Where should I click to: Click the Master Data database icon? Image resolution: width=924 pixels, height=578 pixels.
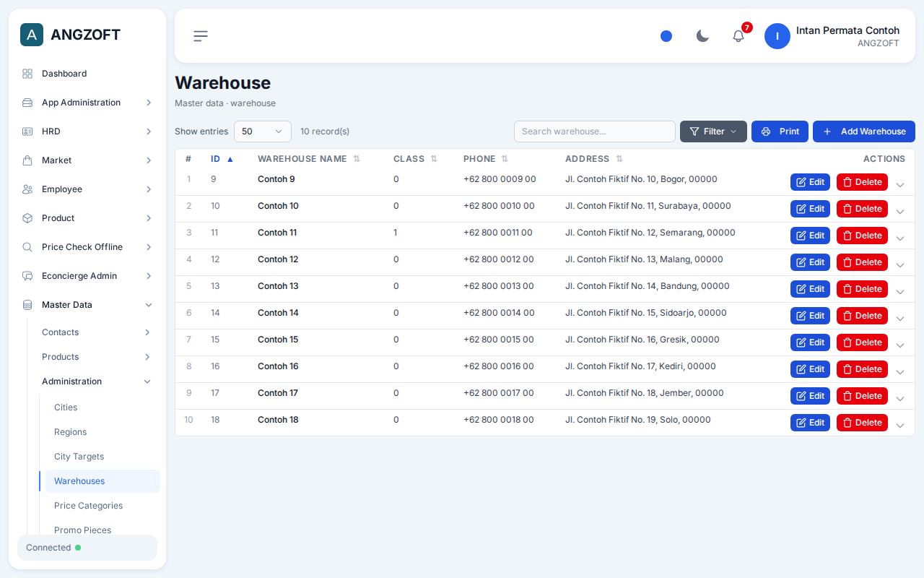coord(27,305)
